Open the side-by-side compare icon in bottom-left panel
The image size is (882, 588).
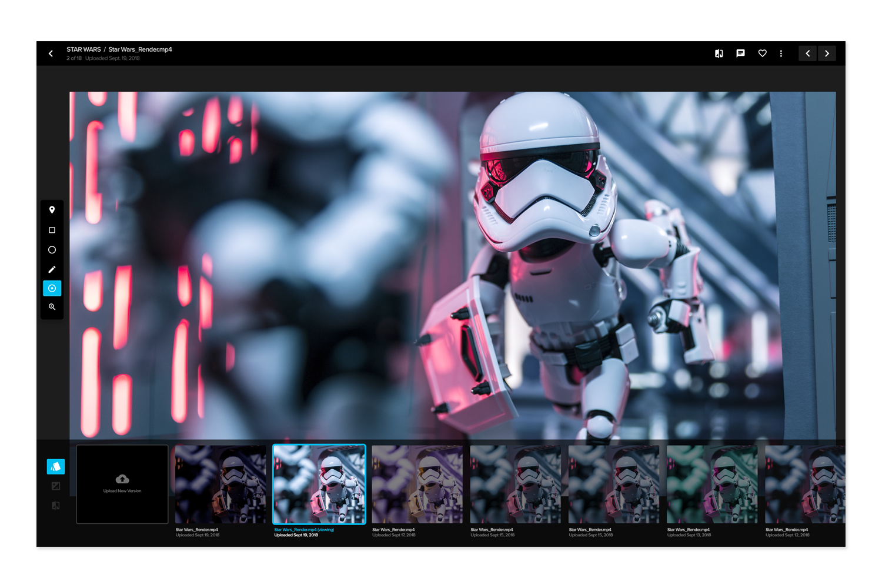(x=56, y=506)
